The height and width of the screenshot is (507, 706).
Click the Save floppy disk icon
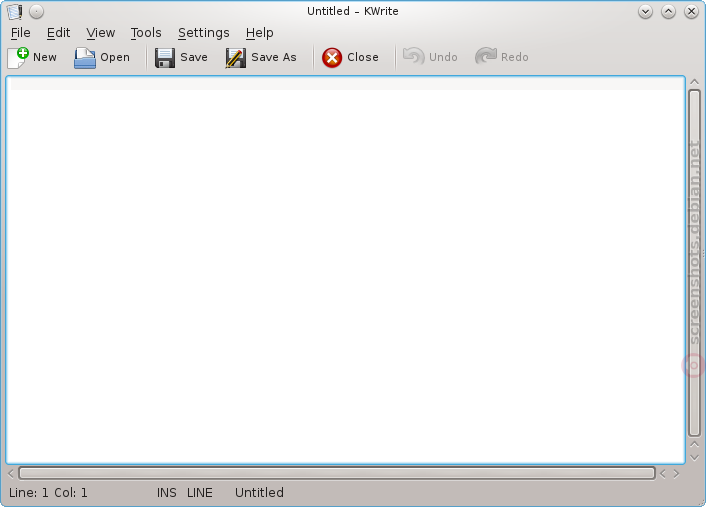[165, 58]
